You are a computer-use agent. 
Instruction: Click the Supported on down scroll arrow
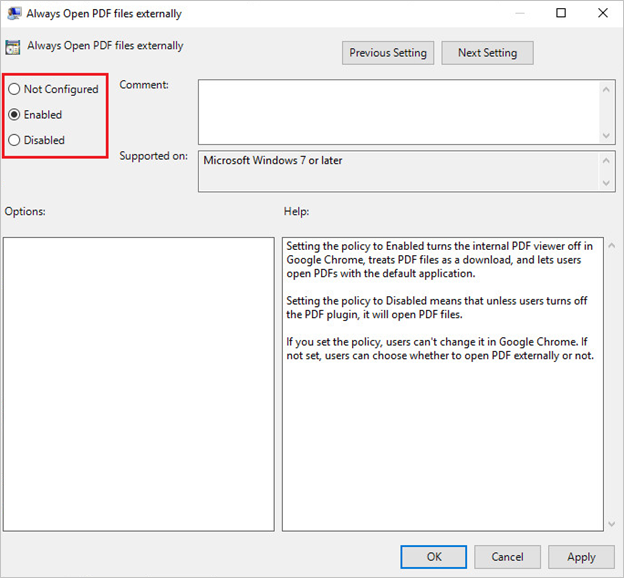pos(606,183)
